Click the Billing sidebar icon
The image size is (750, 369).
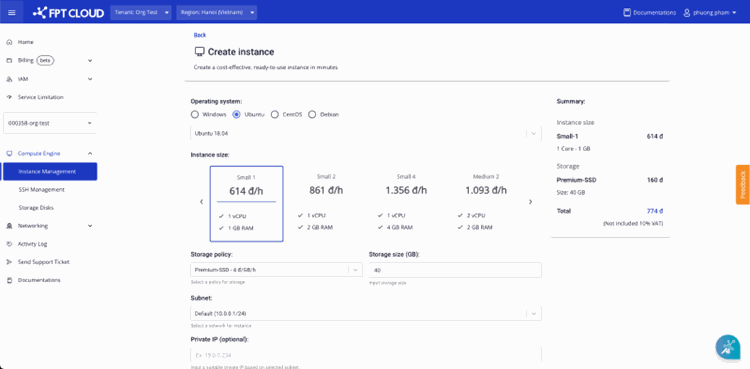pos(9,61)
